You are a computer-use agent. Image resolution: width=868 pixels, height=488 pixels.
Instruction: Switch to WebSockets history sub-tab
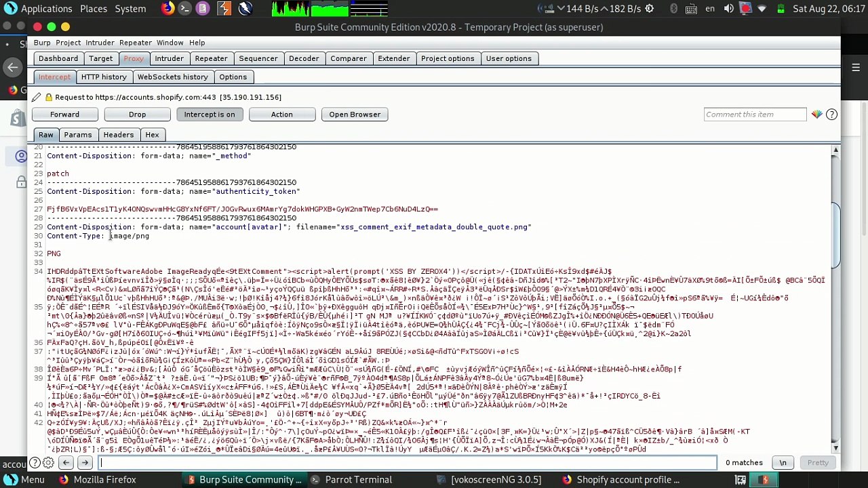(173, 77)
